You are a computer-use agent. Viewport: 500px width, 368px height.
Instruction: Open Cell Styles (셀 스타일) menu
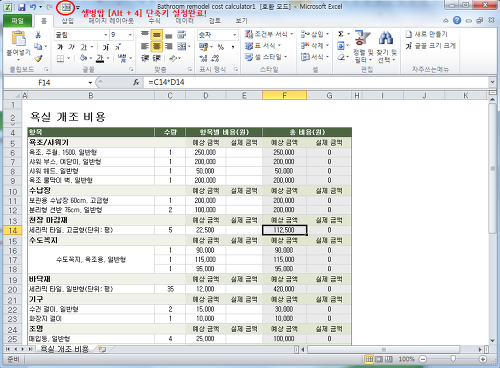[266, 57]
